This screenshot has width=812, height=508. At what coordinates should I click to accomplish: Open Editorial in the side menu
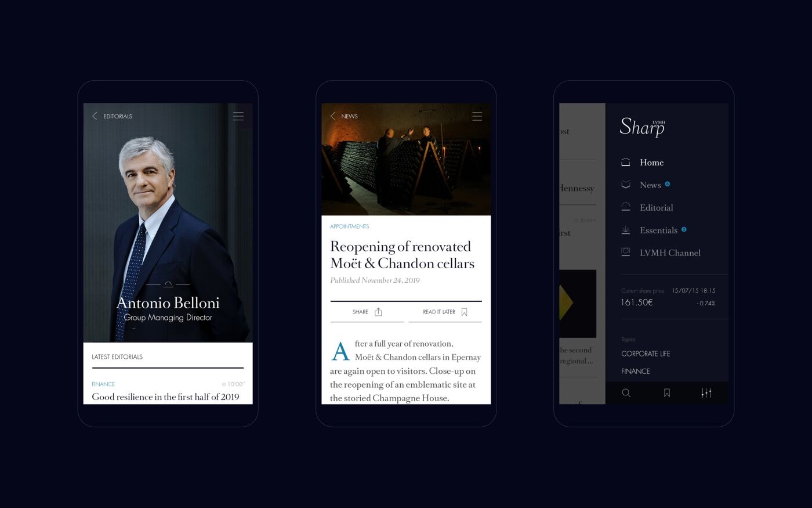[x=657, y=208]
